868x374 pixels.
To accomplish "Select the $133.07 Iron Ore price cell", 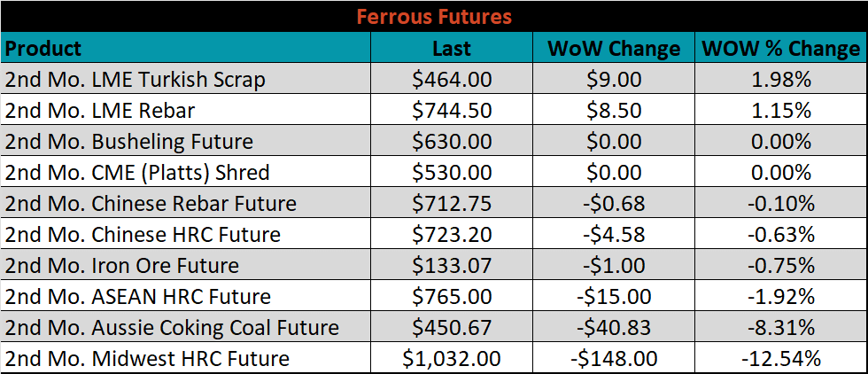I will 452,265.
